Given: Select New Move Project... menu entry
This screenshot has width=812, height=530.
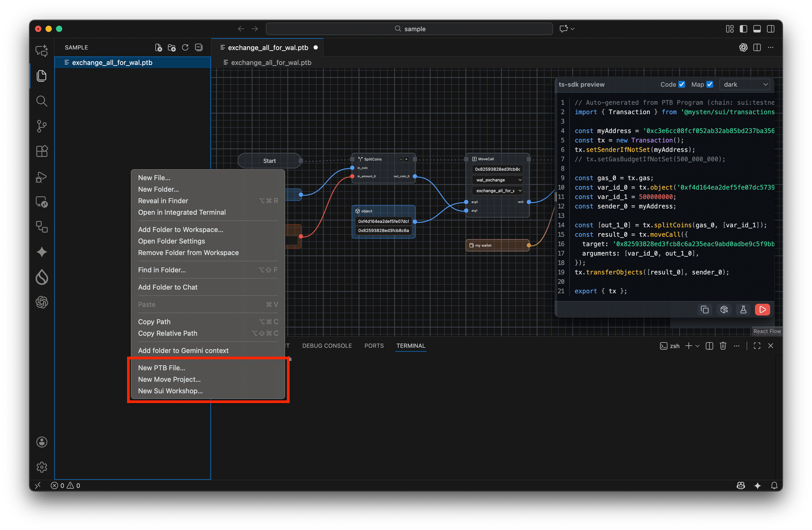Looking at the screenshot, I should tap(169, 379).
